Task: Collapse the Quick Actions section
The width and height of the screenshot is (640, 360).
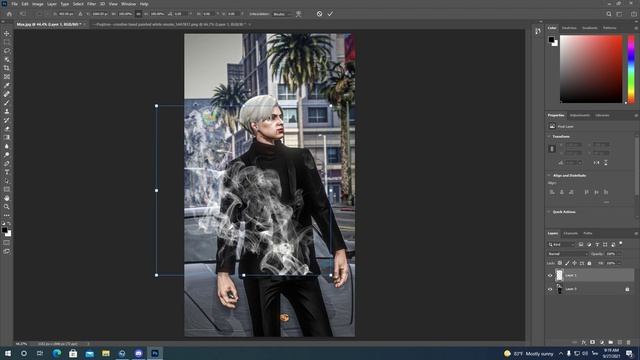Action: point(549,212)
